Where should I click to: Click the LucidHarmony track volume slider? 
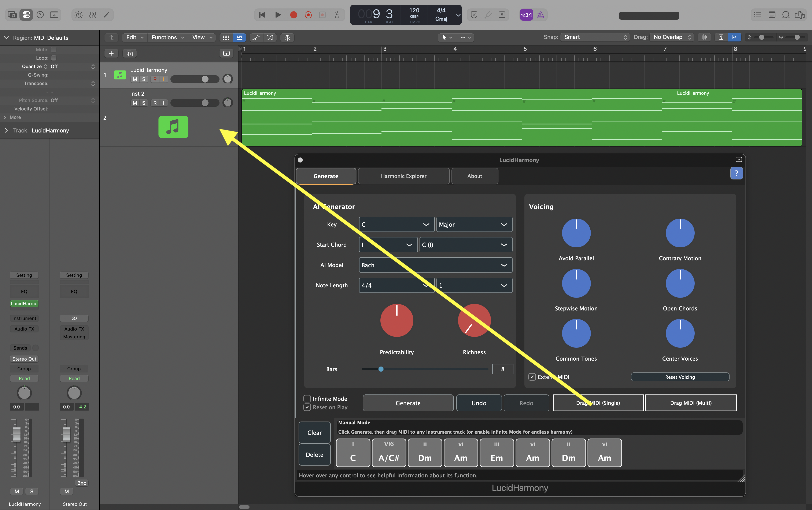[195, 79]
